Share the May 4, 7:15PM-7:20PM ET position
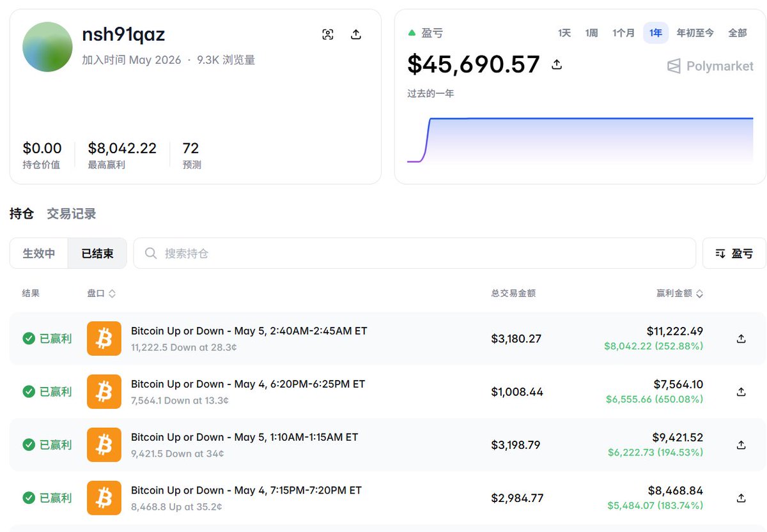 point(741,498)
